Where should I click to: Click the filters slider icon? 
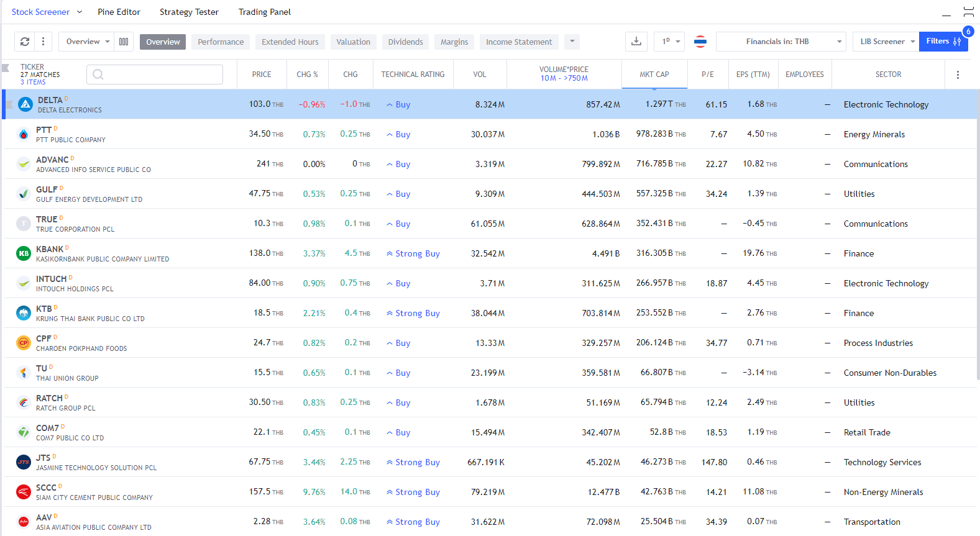pyautogui.click(x=957, y=42)
